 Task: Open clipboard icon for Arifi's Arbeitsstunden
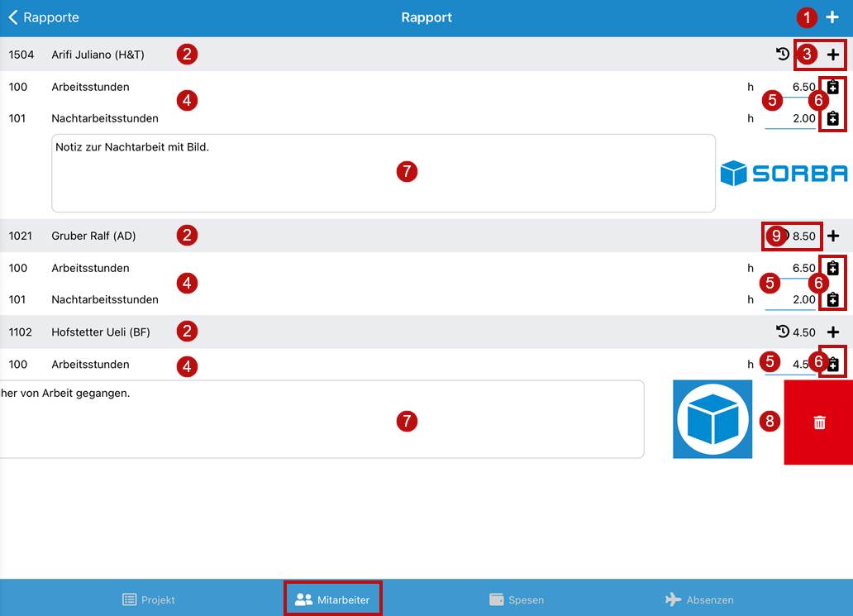[832, 87]
